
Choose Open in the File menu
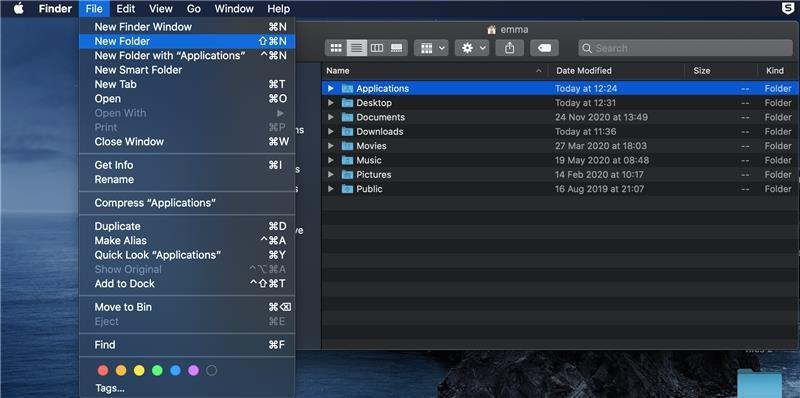pos(187,98)
